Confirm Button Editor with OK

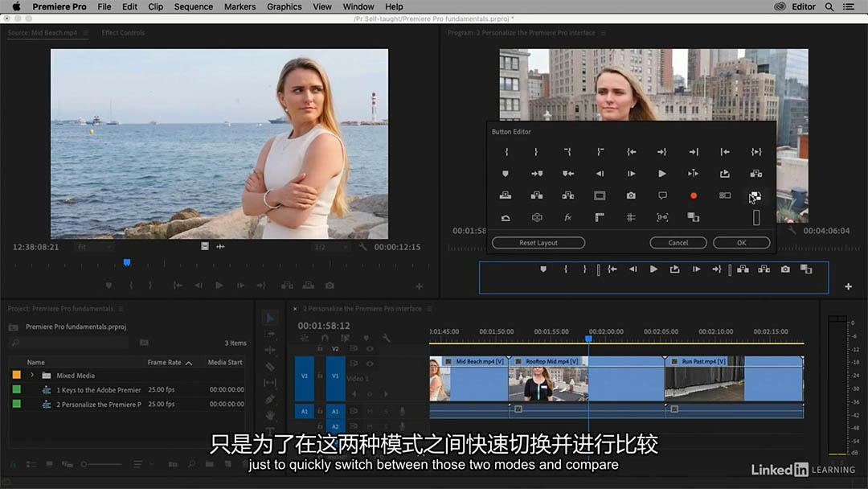[x=741, y=243]
